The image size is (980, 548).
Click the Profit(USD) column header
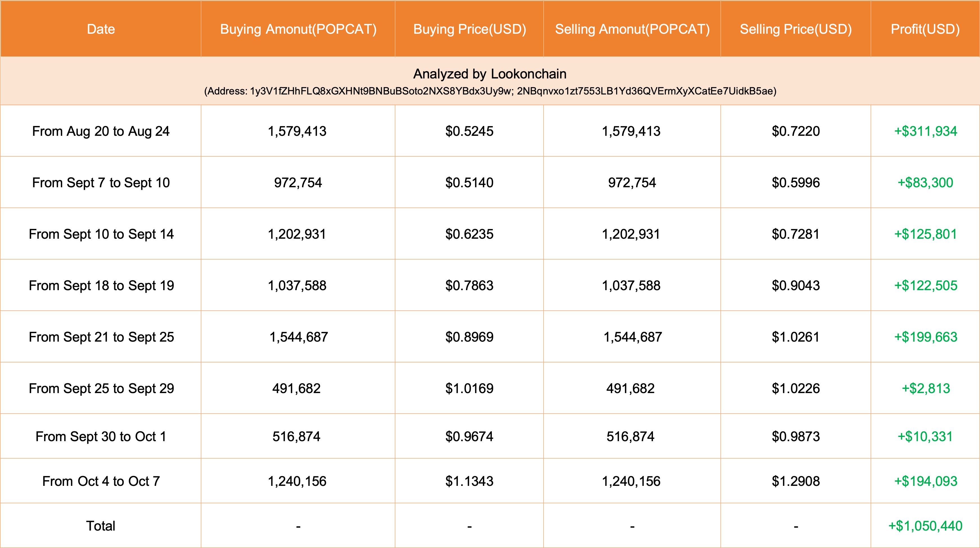point(925,29)
